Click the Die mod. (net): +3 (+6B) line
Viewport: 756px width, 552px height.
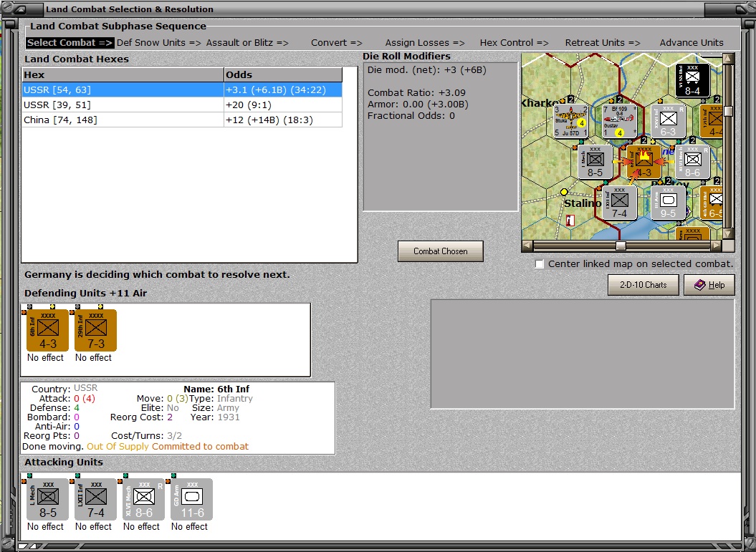click(x=426, y=70)
